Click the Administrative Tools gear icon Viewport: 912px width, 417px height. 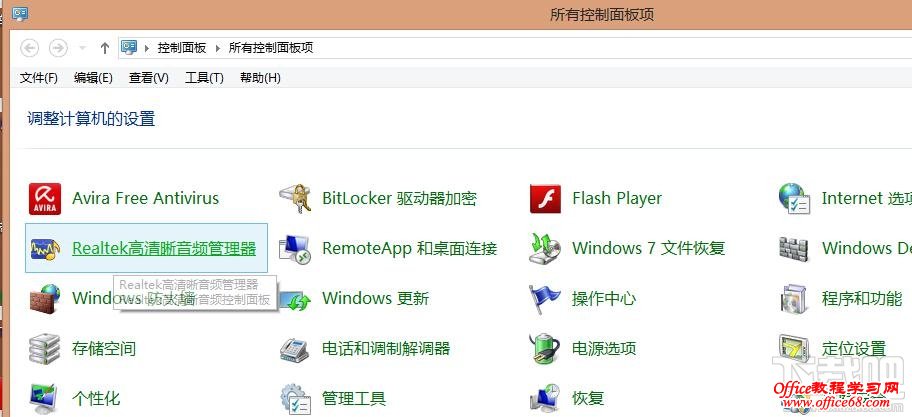(296, 399)
